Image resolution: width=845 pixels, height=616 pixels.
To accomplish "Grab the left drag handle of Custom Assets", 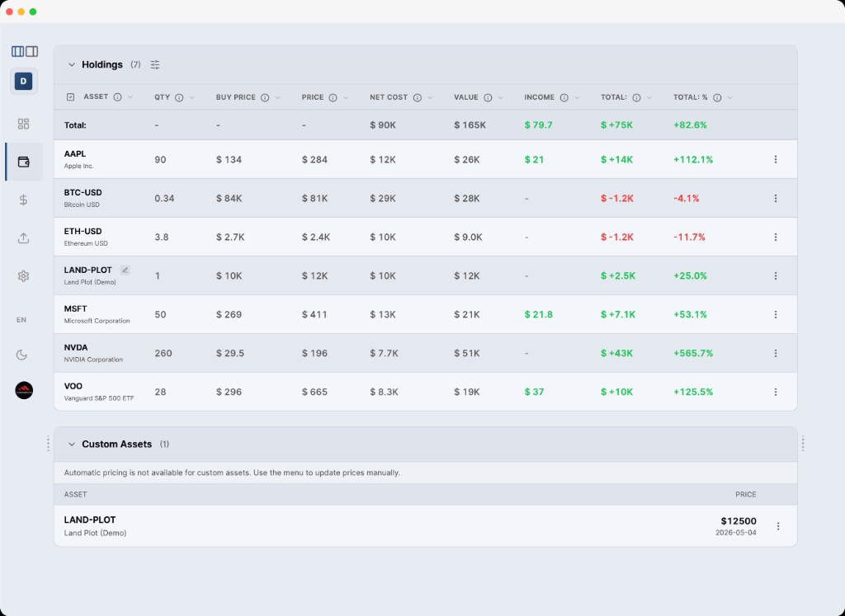I will coord(48,444).
